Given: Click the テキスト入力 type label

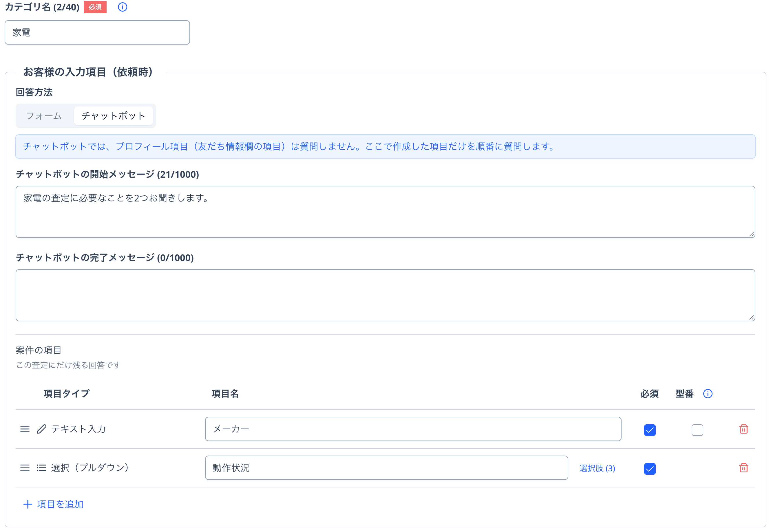Looking at the screenshot, I should (x=78, y=429).
